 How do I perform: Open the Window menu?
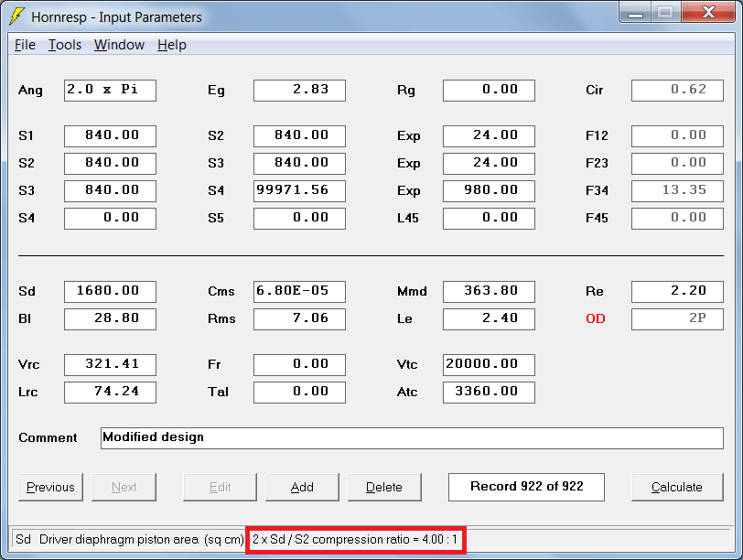point(119,45)
